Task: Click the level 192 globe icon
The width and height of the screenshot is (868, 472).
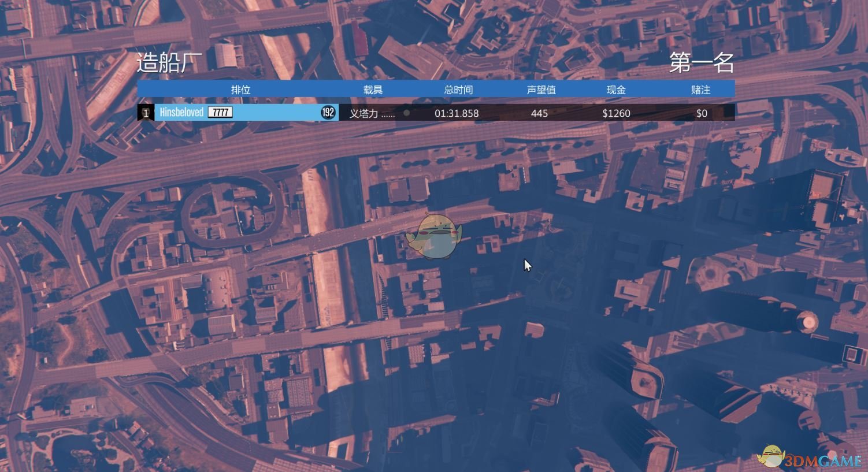Action: click(328, 113)
